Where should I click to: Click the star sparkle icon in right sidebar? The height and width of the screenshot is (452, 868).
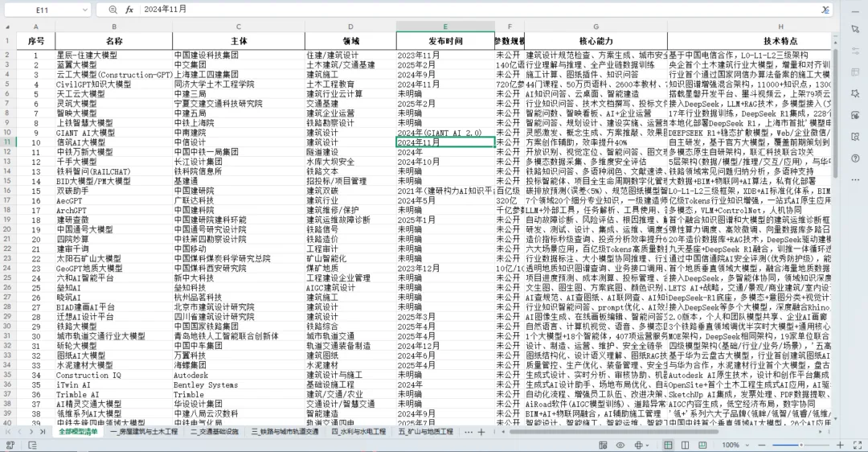tap(855, 93)
